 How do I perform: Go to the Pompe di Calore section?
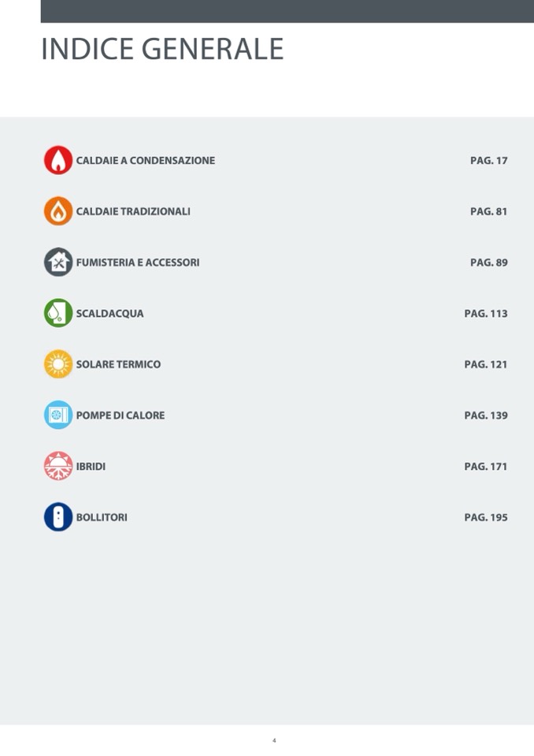121,415
